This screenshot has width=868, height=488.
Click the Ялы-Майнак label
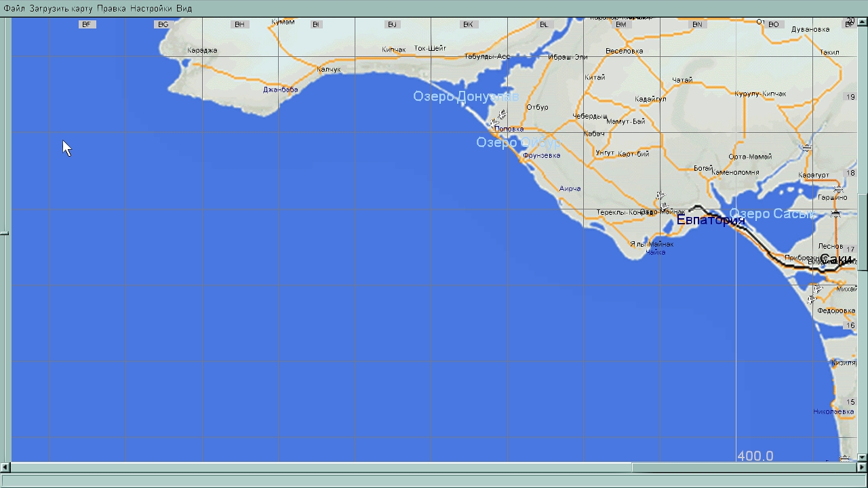point(652,244)
